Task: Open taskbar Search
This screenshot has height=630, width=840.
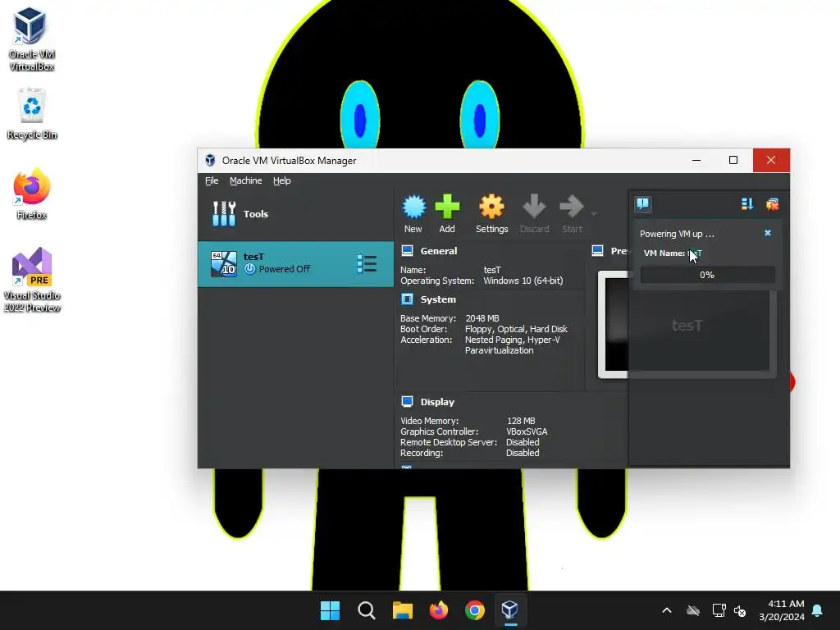Action: click(367, 610)
